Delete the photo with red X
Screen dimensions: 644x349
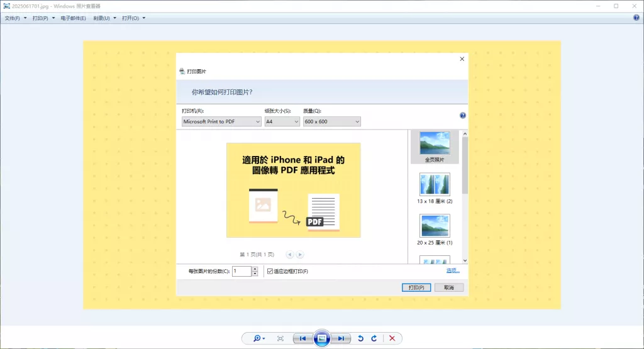(392, 338)
